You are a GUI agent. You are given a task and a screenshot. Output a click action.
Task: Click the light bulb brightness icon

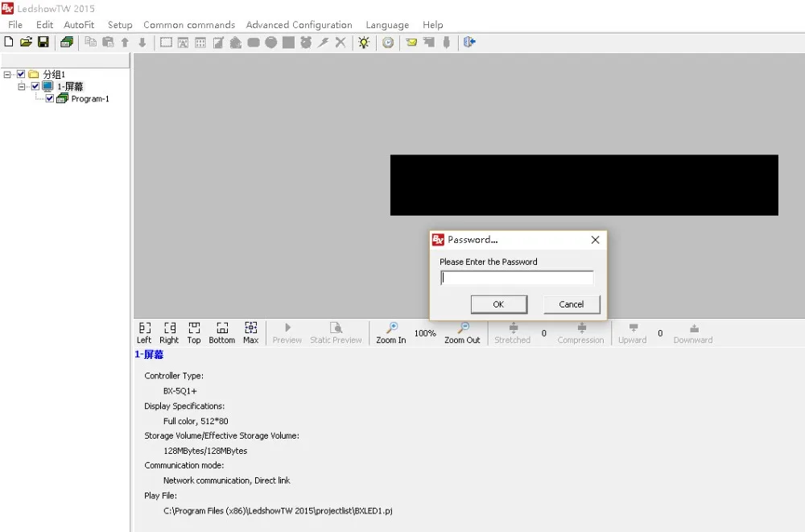click(364, 42)
